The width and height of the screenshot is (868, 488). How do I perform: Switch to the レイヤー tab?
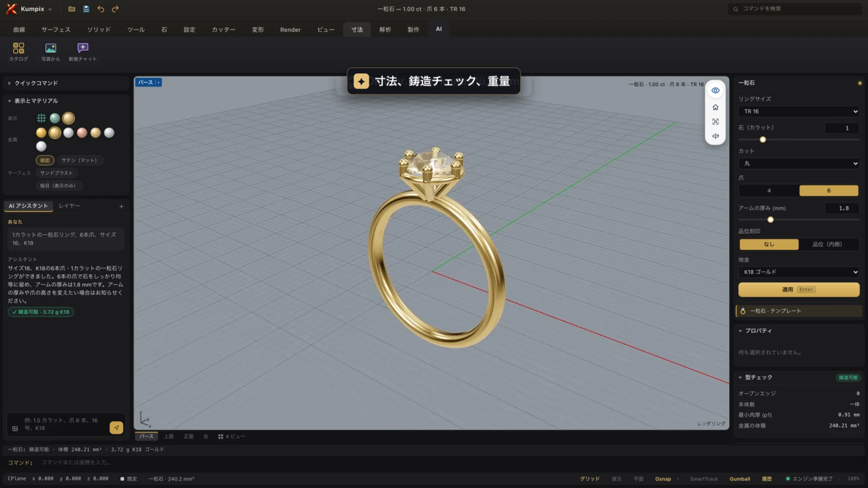(x=69, y=206)
